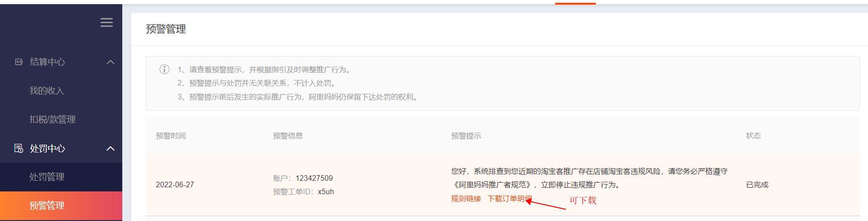Open the 规则链接 link
Viewport: 868px width, 221px height.
click(466, 198)
